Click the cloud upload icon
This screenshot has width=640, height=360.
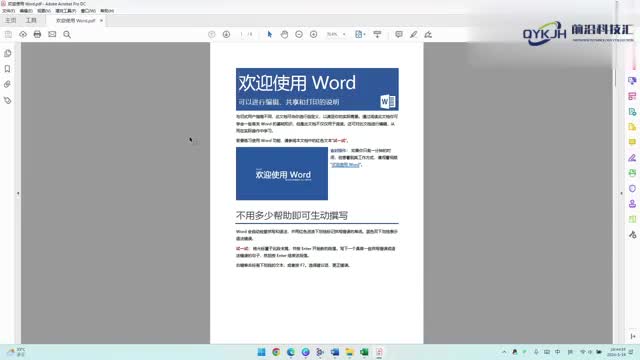pyautogui.click(x=23, y=34)
